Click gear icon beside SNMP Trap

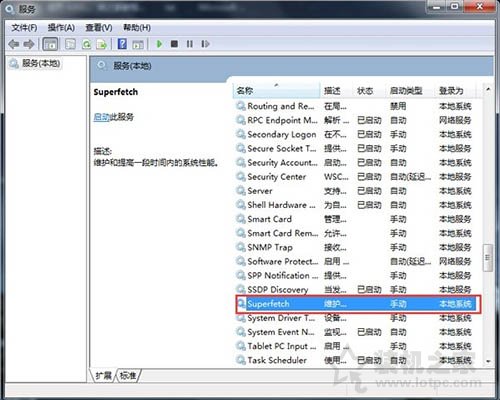click(x=241, y=247)
